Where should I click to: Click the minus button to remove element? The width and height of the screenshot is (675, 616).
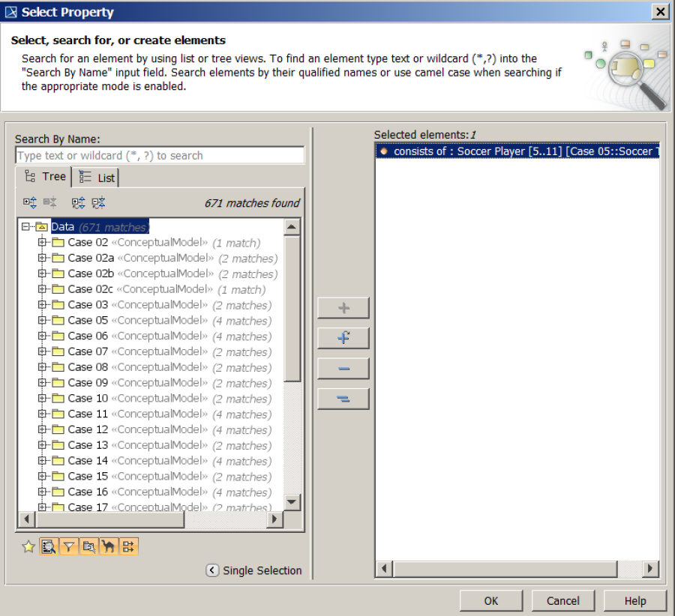pos(343,368)
